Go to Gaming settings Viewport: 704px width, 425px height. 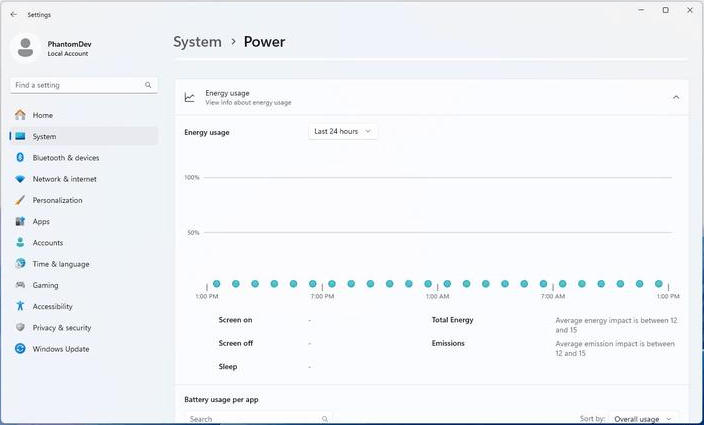84,285
